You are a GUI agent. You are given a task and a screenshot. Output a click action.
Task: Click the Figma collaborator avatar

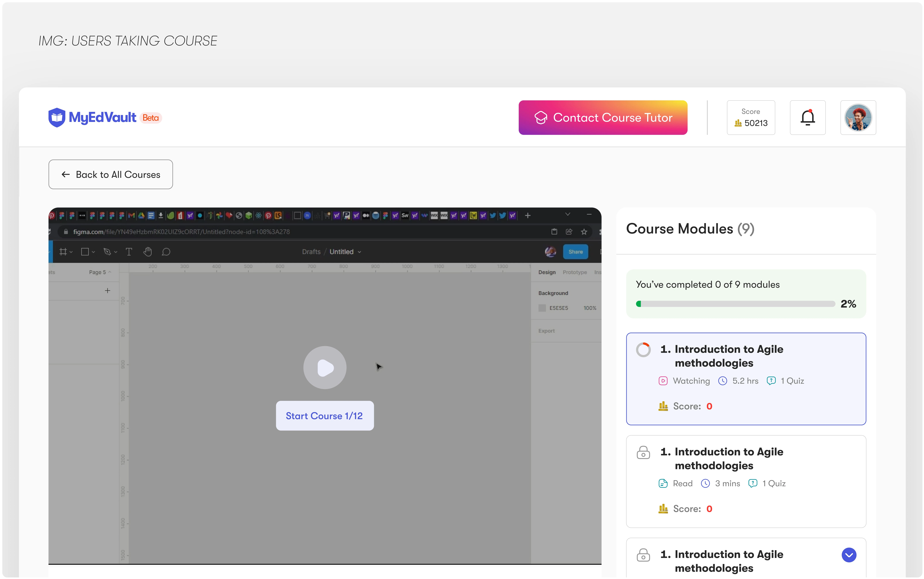[550, 252]
